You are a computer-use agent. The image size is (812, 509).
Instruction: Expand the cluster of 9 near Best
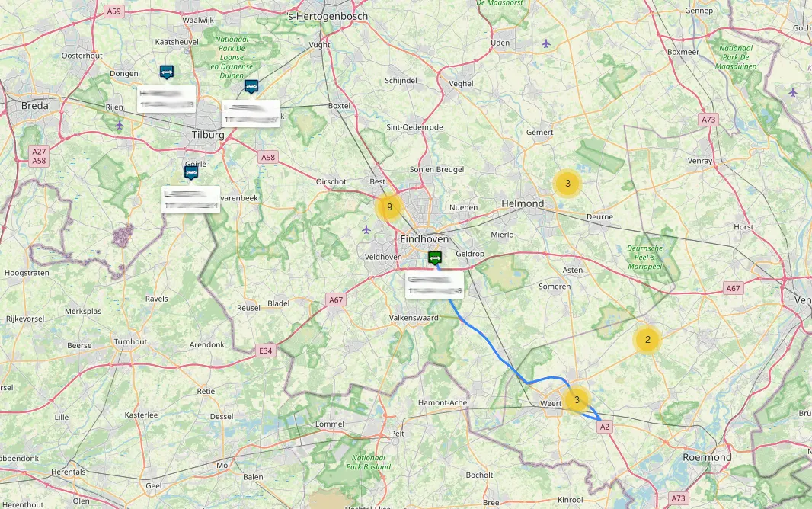tap(389, 208)
